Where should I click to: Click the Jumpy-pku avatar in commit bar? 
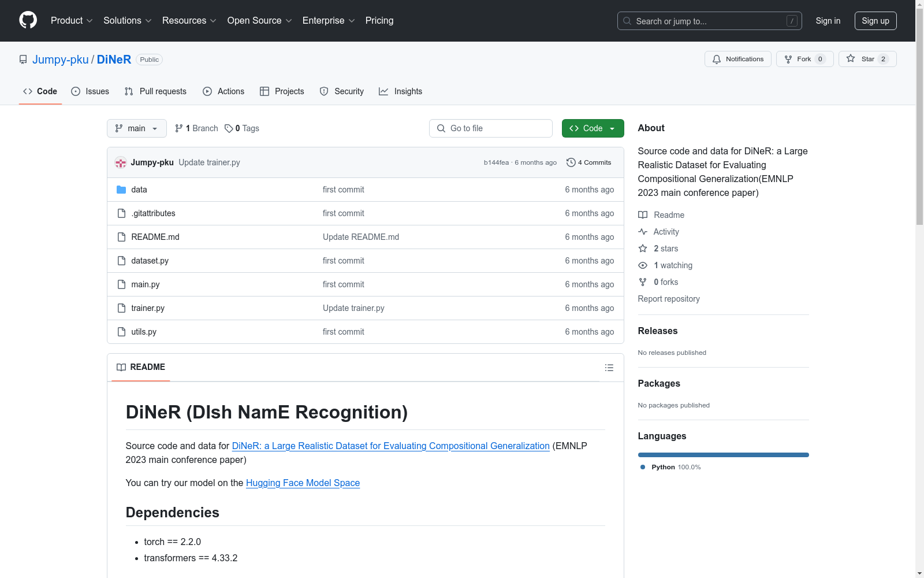click(121, 162)
